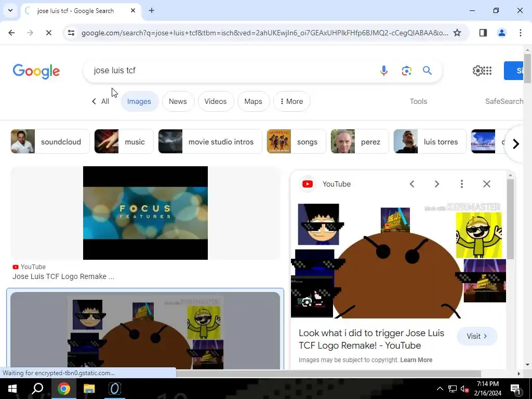The width and height of the screenshot is (532, 399).
Task: Open the taskbar clock and date
Action: pyautogui.click(x=487, y=389)
